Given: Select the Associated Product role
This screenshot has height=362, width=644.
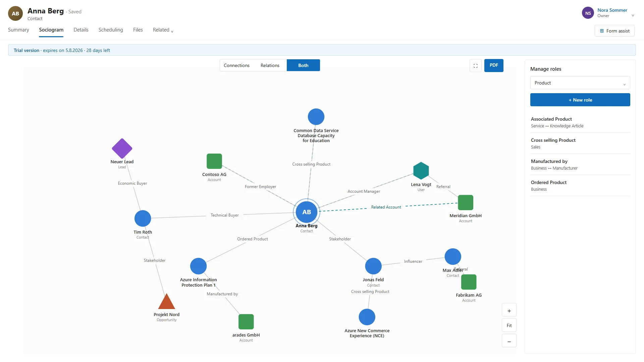Looking at the screenshot, I should [x=580, y=122].
